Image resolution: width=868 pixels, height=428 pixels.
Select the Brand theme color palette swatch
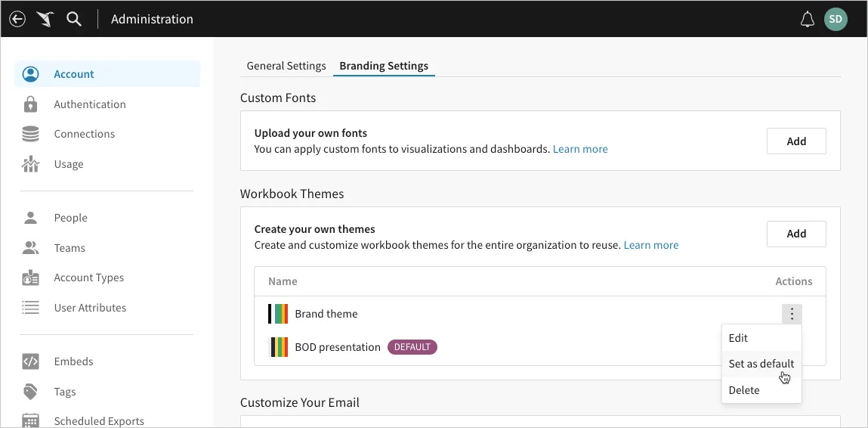(x=278, y=314)
